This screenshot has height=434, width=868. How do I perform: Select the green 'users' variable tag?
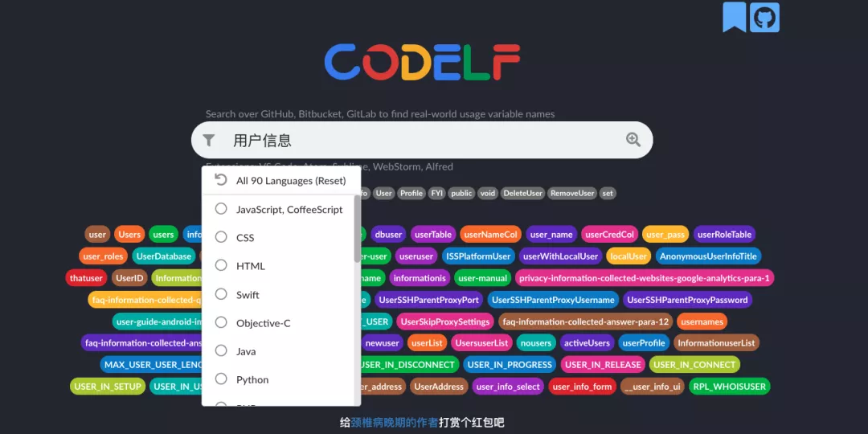[x=163, y=234]
